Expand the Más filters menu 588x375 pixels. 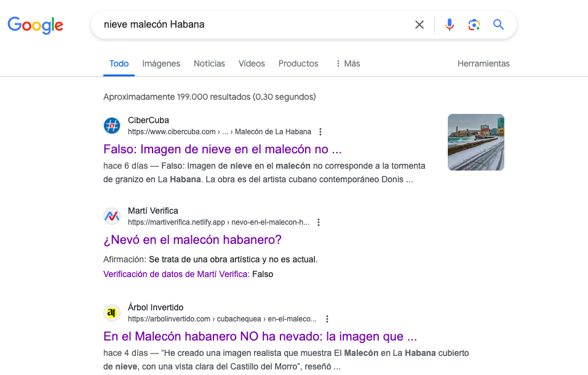pyautogui.click(x=348, y=63)
